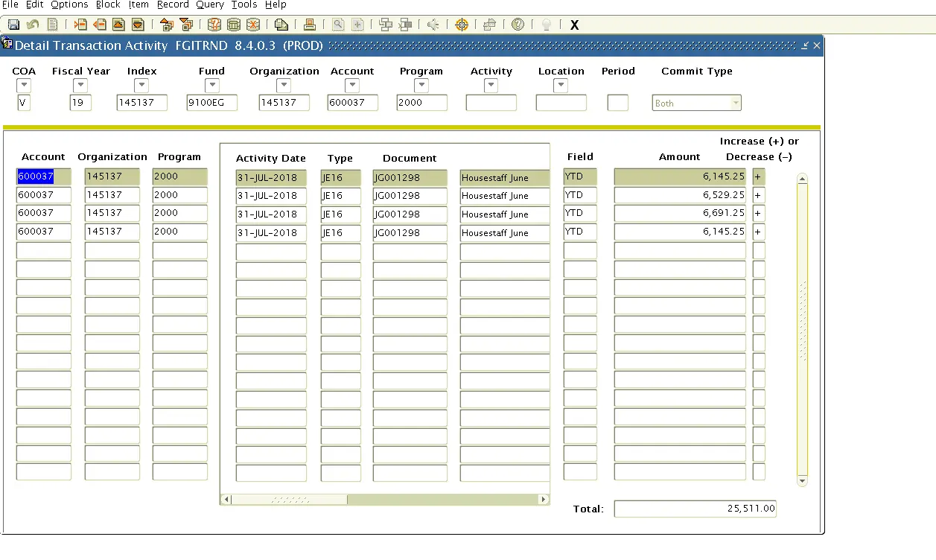This screenshot has height=560, width=936.
Task: Click the Total field showing 25,511.00
Action: [x=695, y=509]
